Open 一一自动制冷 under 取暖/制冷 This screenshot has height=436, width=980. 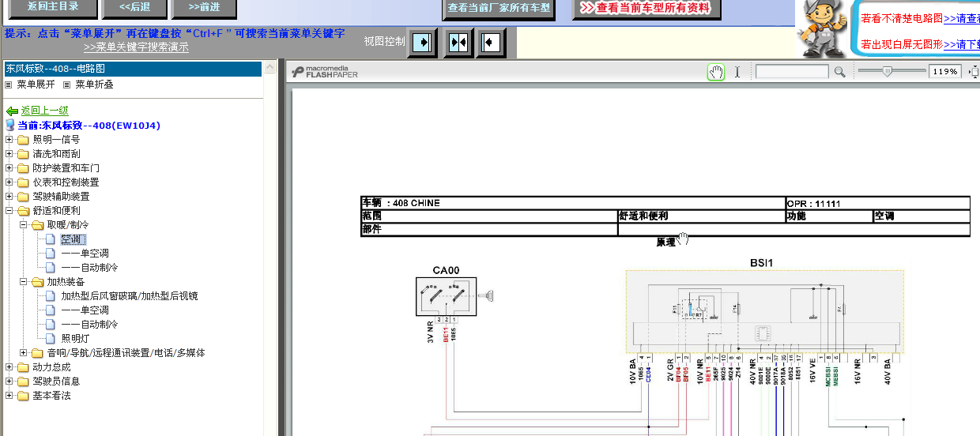pos(89,268)
